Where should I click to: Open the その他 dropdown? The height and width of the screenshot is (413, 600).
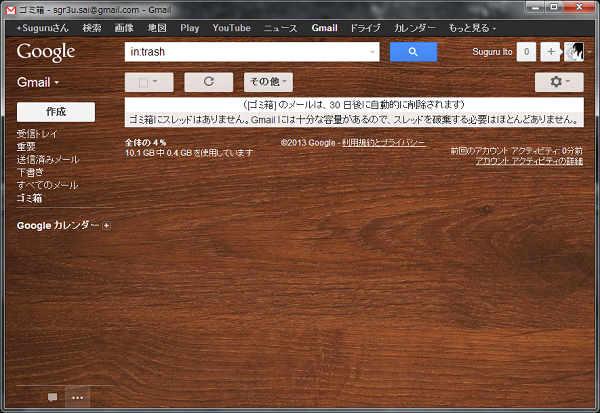268,82
